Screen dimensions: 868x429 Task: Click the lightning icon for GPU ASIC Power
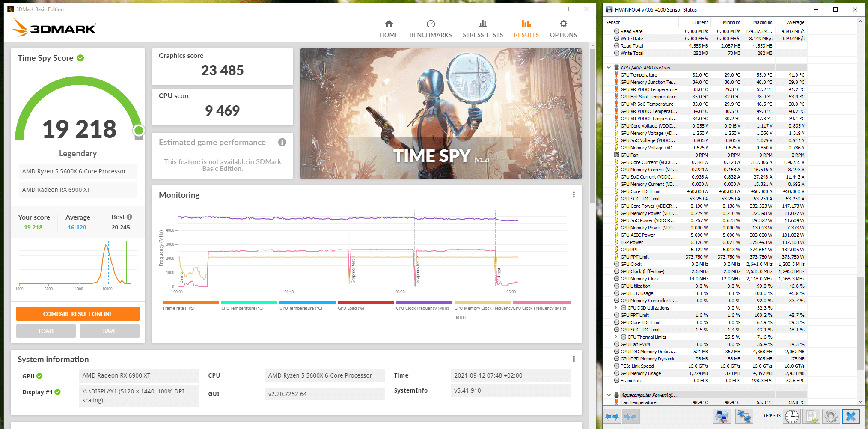(617, 235)
